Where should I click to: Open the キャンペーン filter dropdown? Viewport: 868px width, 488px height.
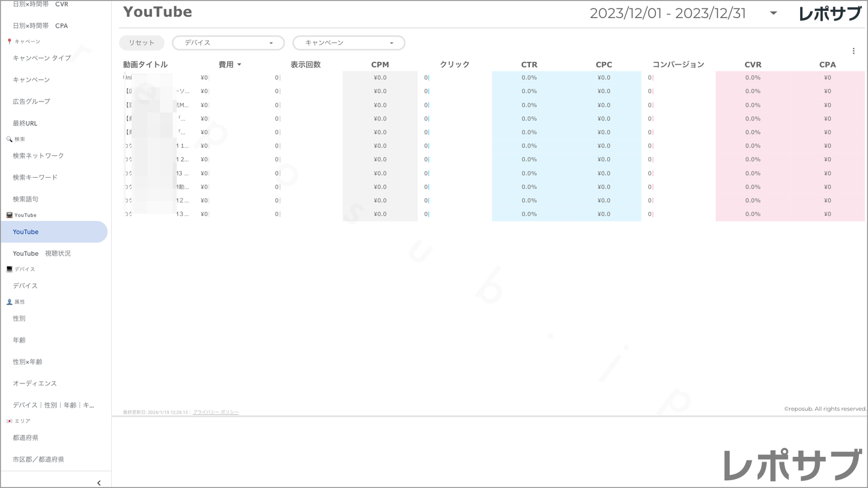(348, 43)
